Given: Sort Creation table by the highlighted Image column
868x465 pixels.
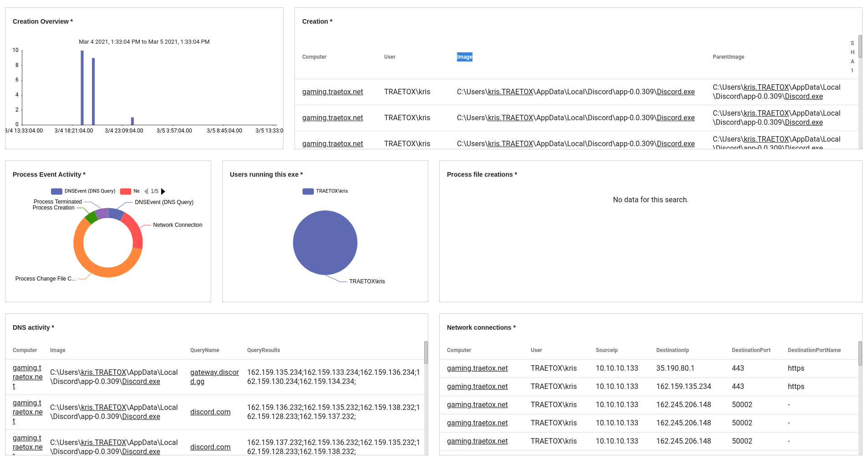Looking at the screenshot, I should click(x=464, y=57).
